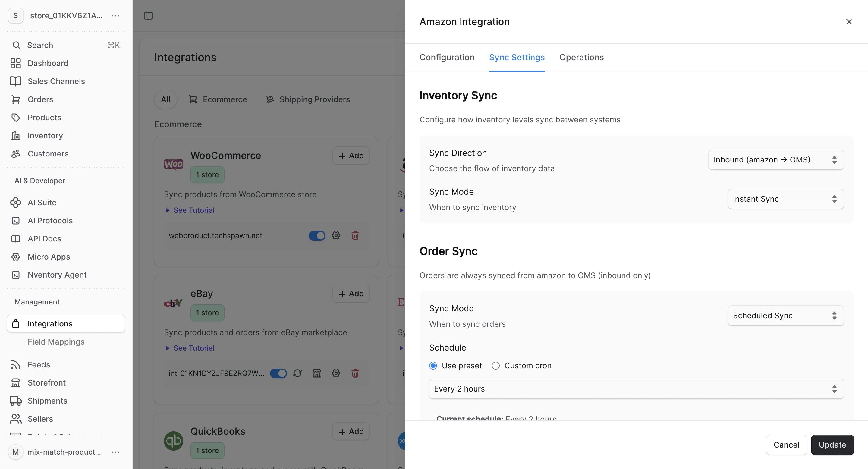The width and height of the screenshot is (868, 469).
Task: Click the Cancel button
Action: pos(786,445)
